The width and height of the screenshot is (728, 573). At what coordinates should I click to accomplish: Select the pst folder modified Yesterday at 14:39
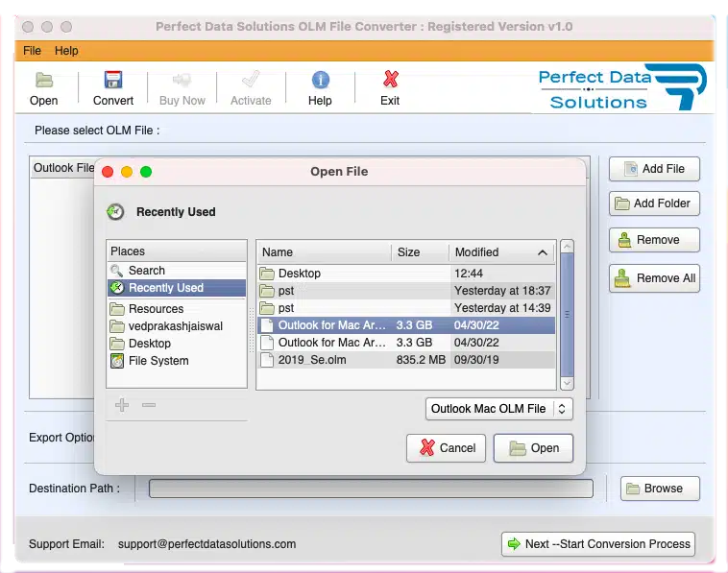pos(406,308)
